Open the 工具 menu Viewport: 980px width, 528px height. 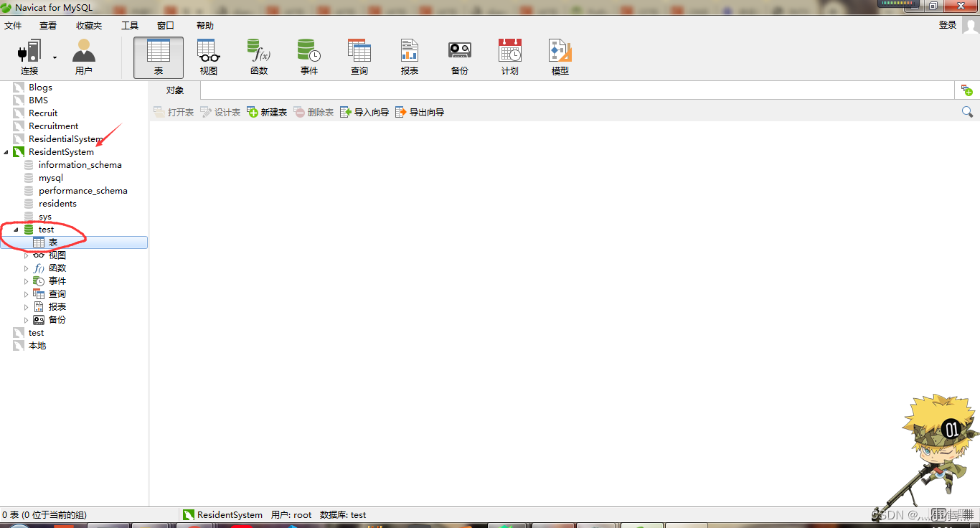point(130,25)
